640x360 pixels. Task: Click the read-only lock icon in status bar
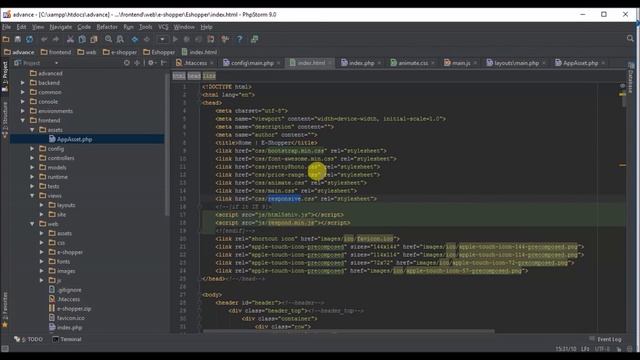tap(619, 349)
